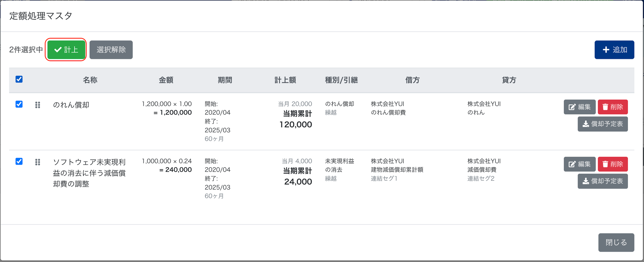Viewport: 644px width, 262px height.
Task: Click the 連結セグ1 label in 借方
Action: pos(384,179)
